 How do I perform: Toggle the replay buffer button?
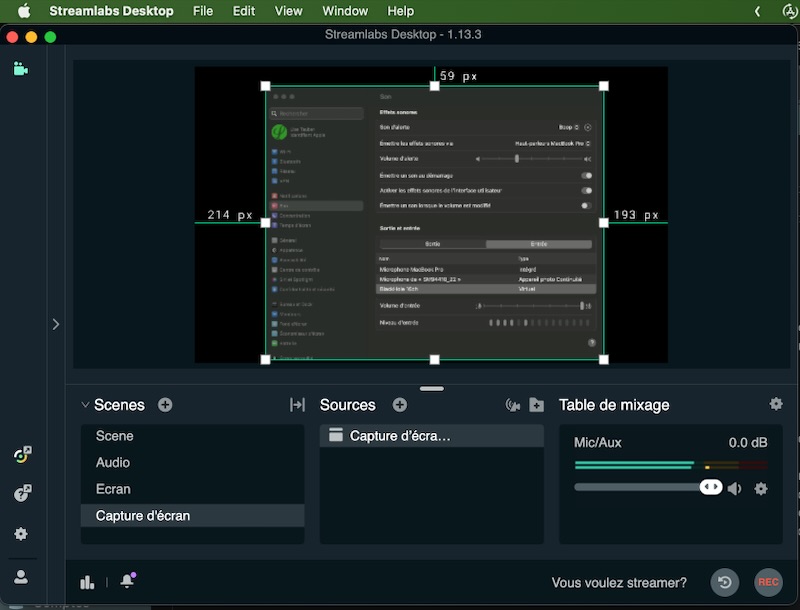coord(725,582)
